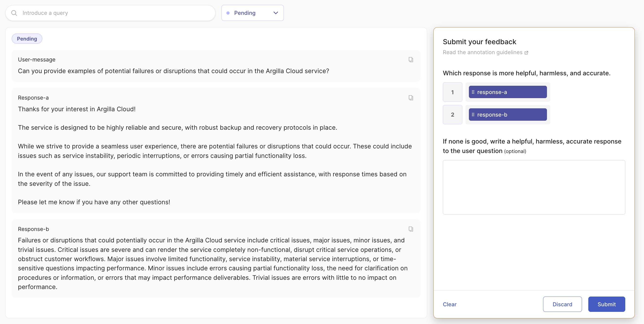Click the 'Submit your feedback' heading
The image size is (644, 324).
click(479, 42)
